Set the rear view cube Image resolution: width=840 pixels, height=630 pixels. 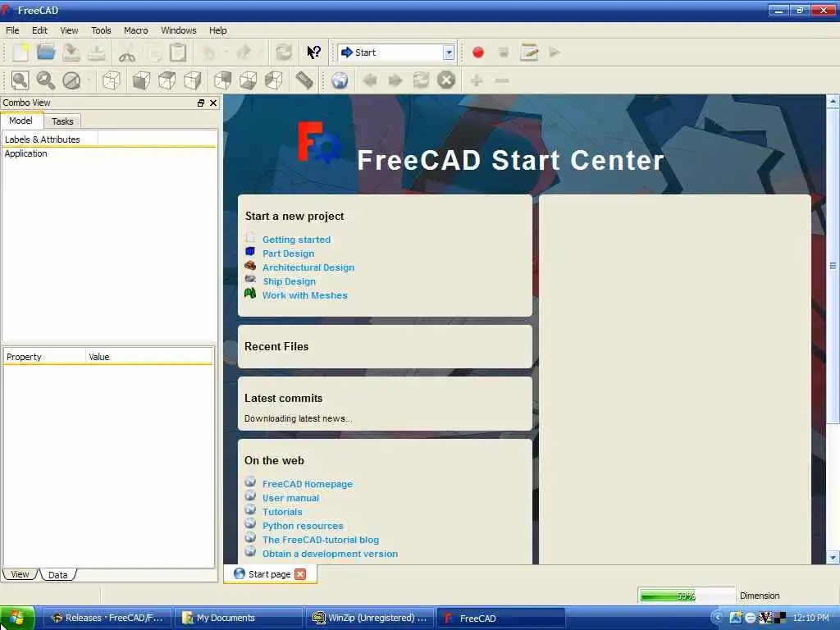tap(222, 81)
